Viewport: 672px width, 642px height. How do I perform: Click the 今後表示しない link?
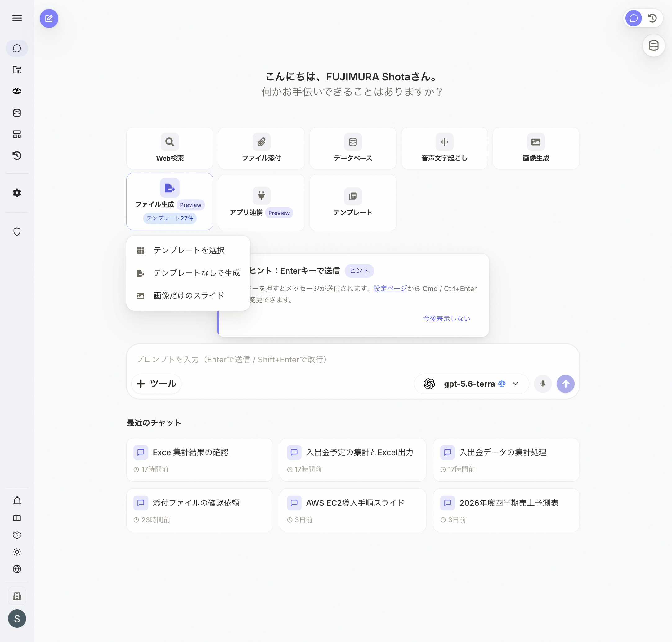pos(446,318)
